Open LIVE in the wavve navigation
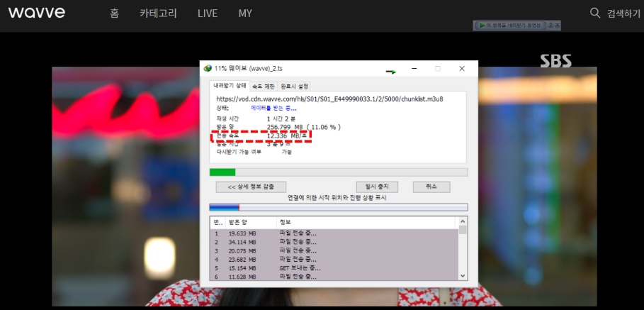Viewport: 644px width, 310px height. (208, 13)
